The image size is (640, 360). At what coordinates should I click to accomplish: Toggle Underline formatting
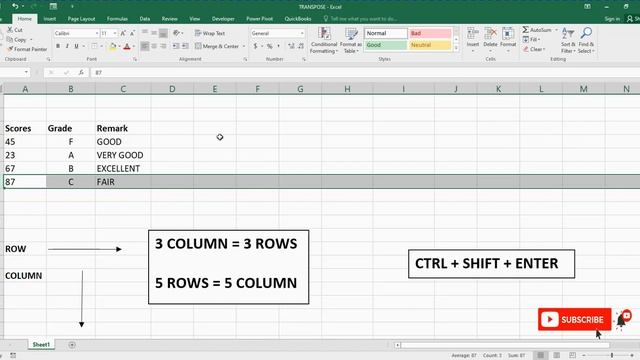coord(76,46)
